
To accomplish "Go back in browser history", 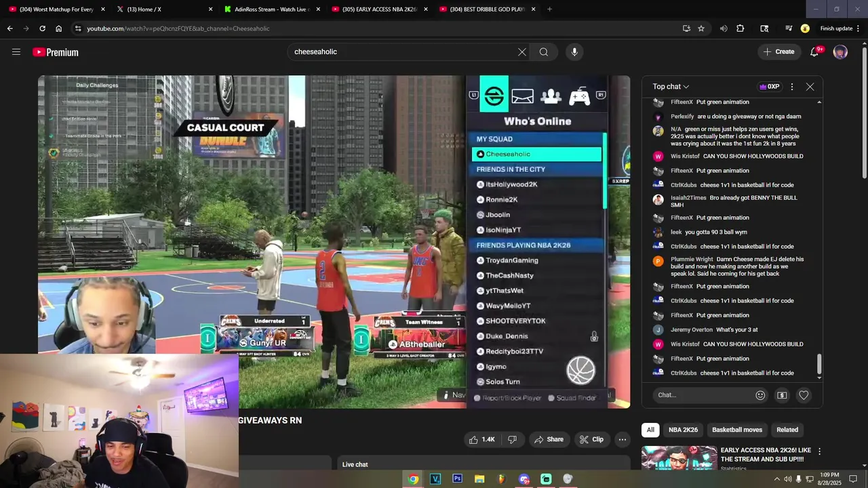I will (x=9, y=28).
